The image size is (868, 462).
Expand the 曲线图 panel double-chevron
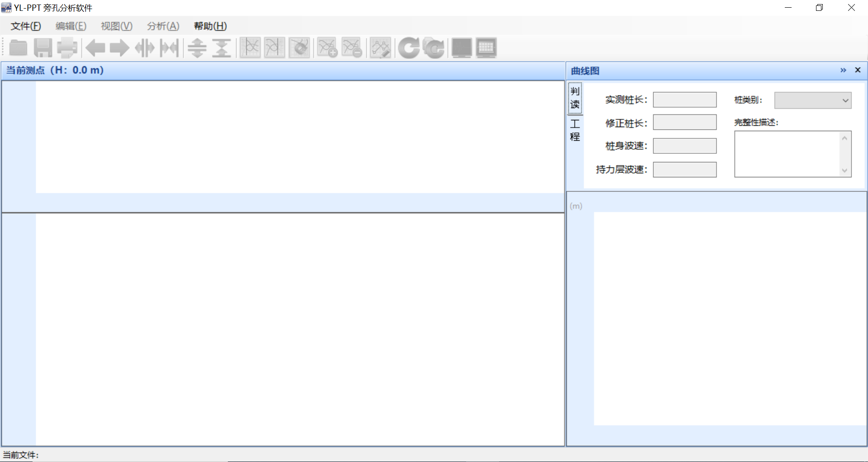point(843,70)
